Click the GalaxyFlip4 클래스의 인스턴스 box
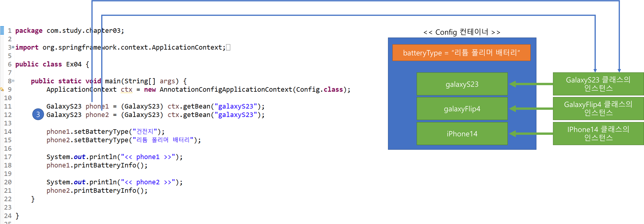 point(598,109)
